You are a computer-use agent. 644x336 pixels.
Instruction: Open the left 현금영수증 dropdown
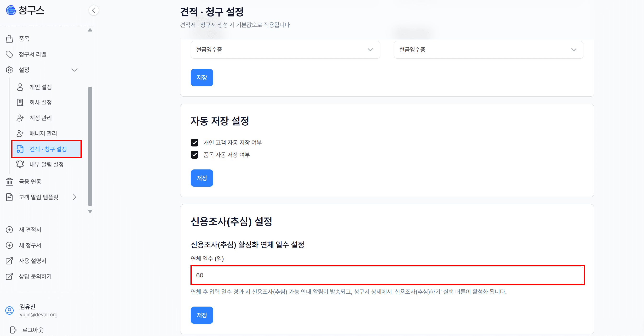[285, 50]
